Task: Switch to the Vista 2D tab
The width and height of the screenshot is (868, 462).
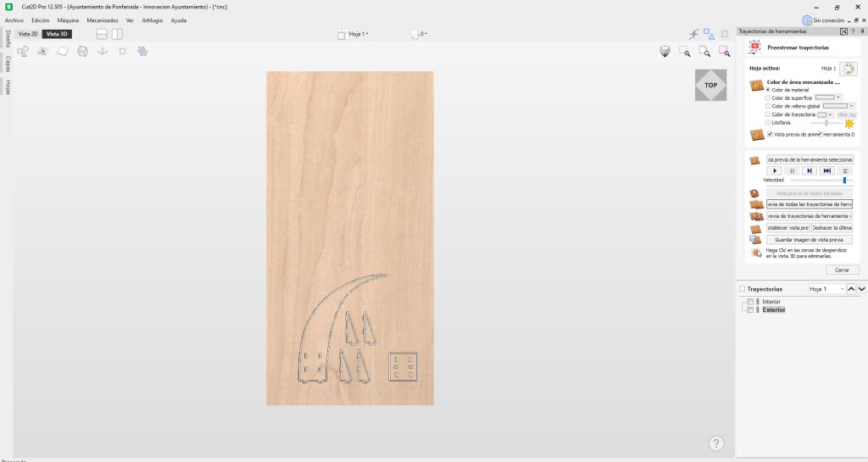Action: (x=28, y=34)
